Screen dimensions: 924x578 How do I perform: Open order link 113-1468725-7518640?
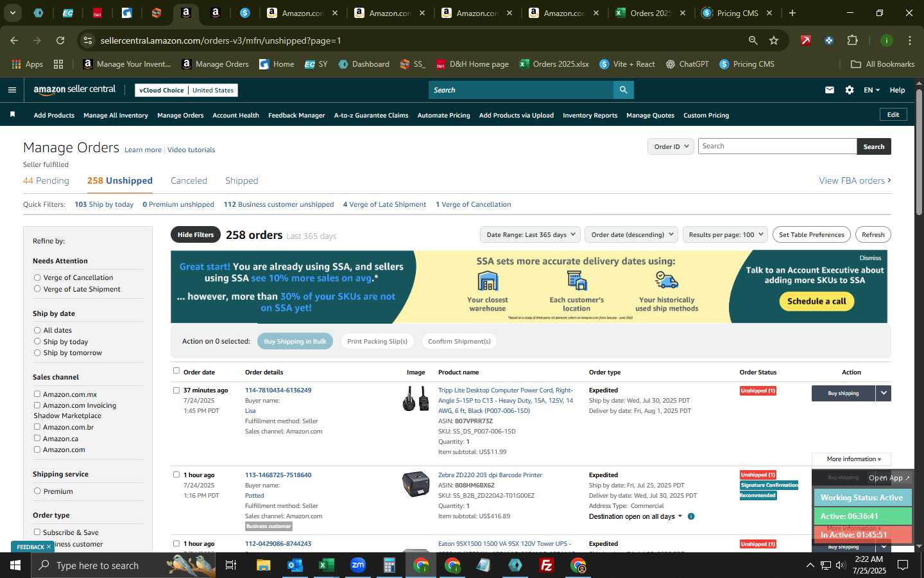tap(278, 475)
